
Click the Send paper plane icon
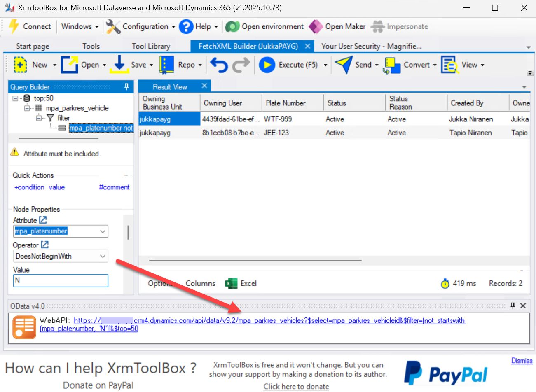(343, 65)
